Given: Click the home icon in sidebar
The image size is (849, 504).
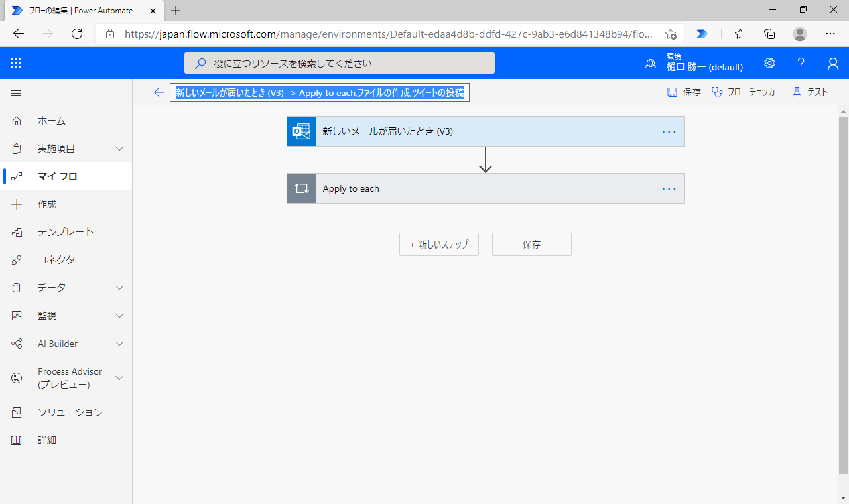Looking at the screenshot, I should 17,121.
